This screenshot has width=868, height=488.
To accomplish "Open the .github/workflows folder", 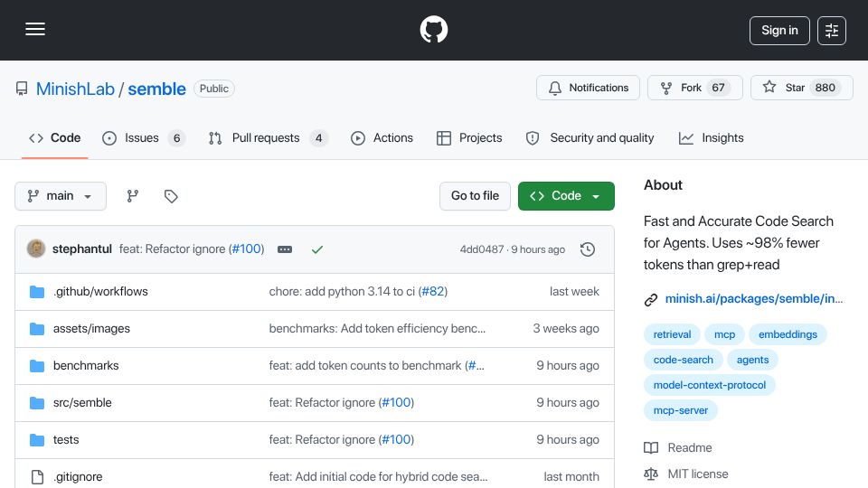I will point(100,292).
